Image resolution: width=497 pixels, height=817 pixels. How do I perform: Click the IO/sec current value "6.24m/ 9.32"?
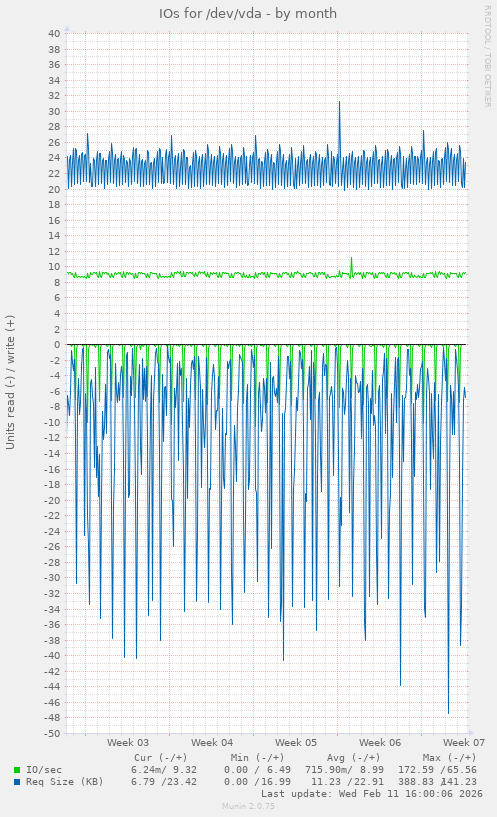click(x=164, y=770)
